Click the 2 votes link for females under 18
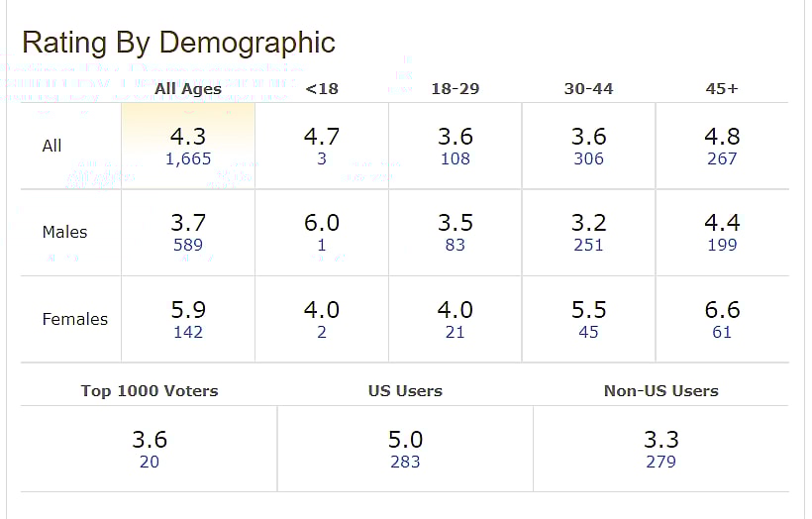This screenshot has width=812, height=519. coord(322,332)
